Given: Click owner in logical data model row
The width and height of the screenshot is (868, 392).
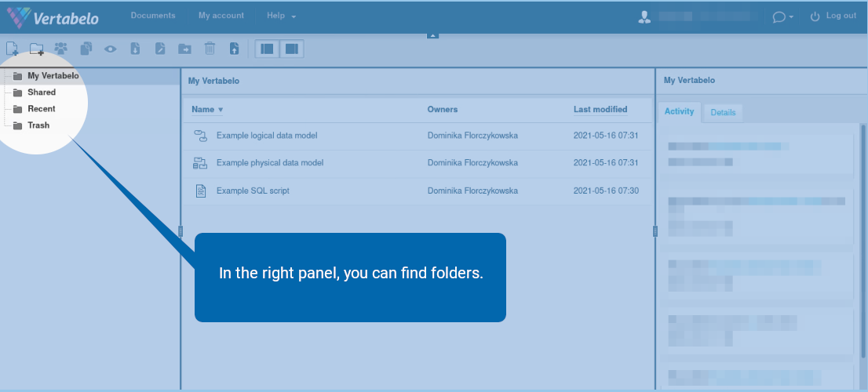Looking at the screenshot, I should (472, 136).
